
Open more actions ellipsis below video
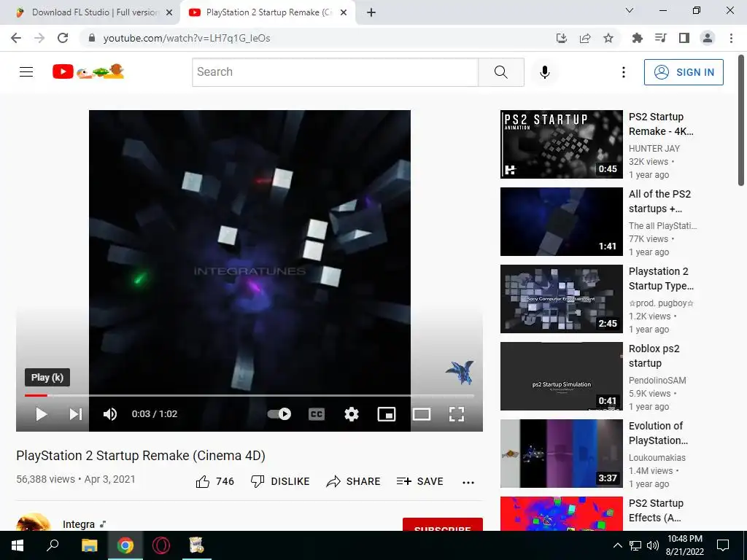[x=468, y=483]
